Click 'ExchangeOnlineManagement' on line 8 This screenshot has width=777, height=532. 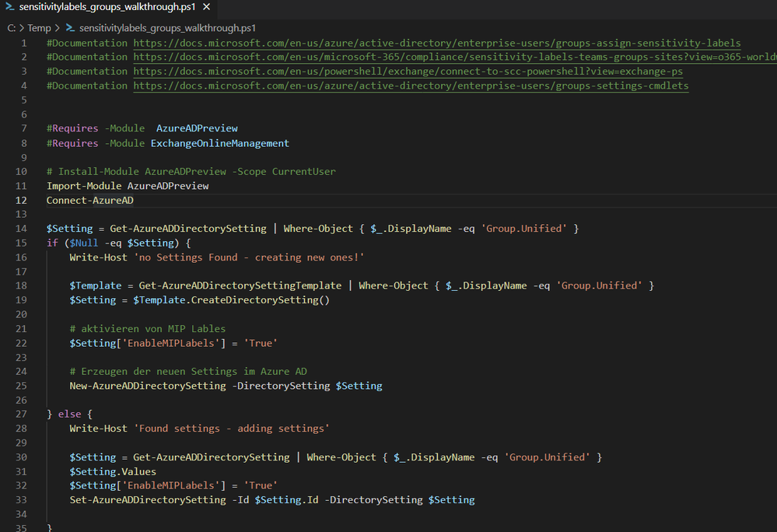(219, 143)
